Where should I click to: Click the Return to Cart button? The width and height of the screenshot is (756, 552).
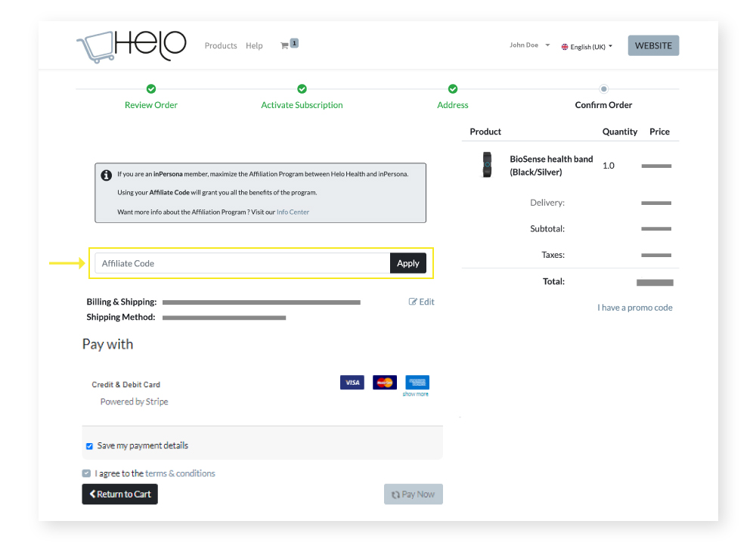(x=119, y=495)
